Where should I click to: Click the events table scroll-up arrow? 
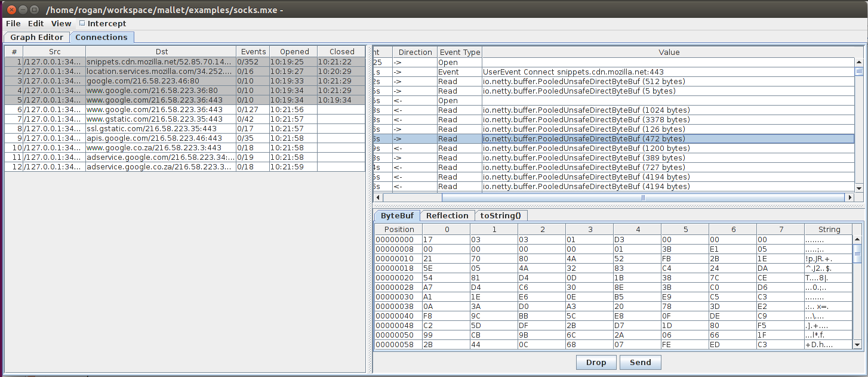(859, 62)
